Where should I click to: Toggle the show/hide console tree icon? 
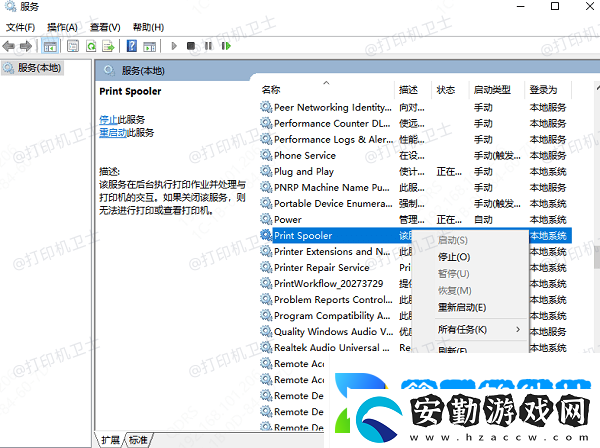coord(50,46)
